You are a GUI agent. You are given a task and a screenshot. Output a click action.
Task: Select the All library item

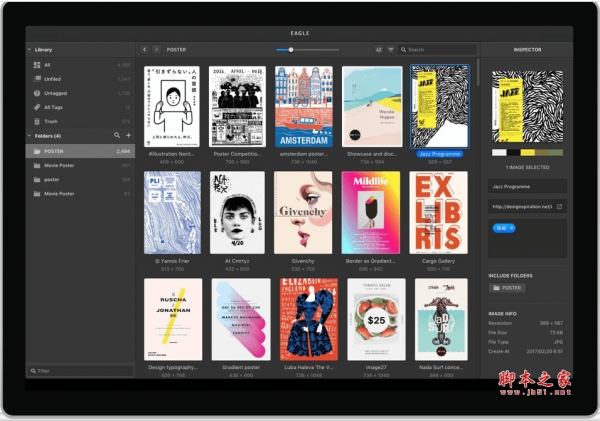(x=80, y=65)
